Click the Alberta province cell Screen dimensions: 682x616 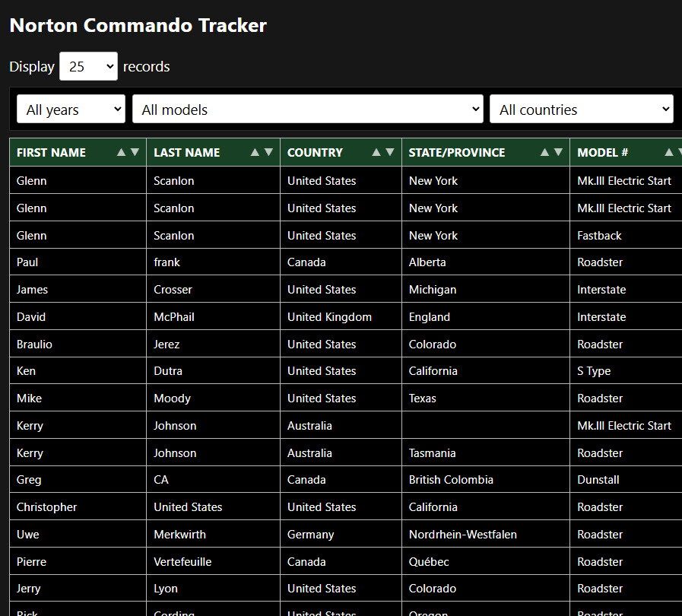point(485,262)
